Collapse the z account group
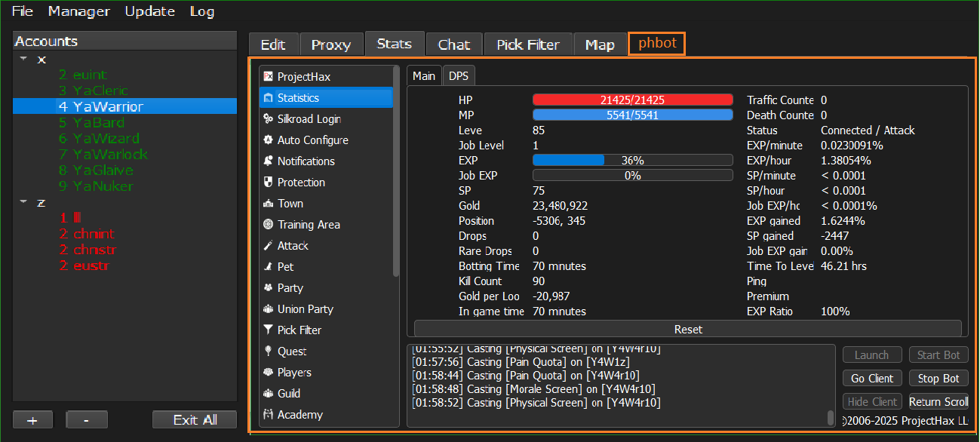 [x=23, y=202]
